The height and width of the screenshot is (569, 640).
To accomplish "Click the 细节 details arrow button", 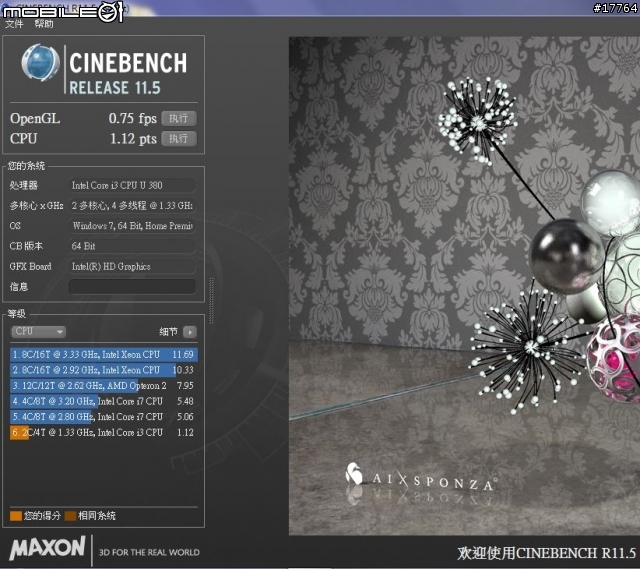I will 190,332.
